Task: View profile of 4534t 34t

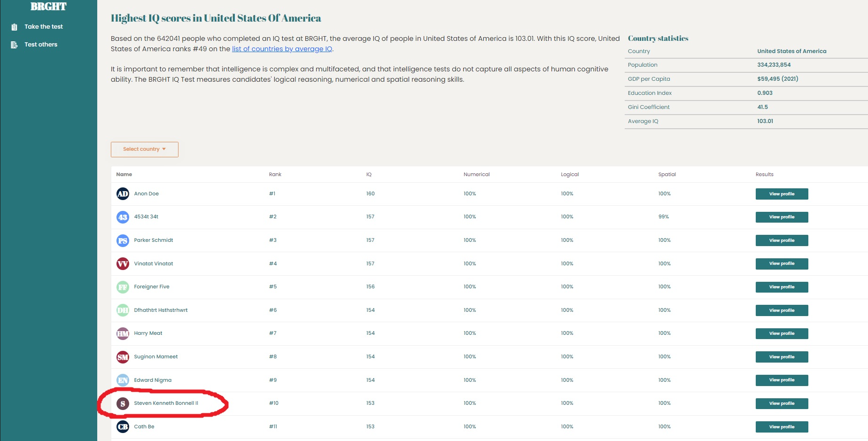Action: (782, 217)
